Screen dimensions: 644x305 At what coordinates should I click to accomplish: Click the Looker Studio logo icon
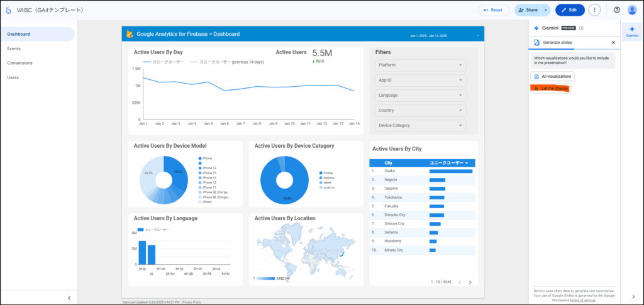tap(8, 10)
